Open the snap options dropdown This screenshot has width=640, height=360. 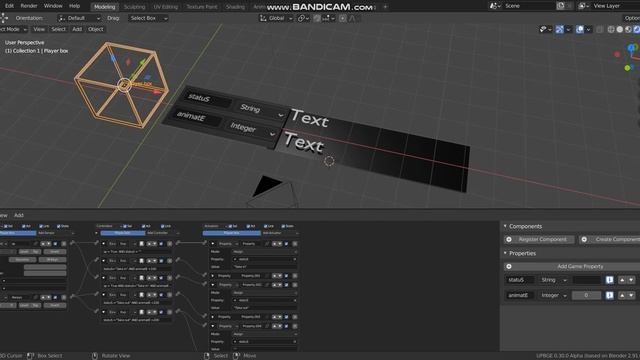pyautogui.click(x=329, y=18)
